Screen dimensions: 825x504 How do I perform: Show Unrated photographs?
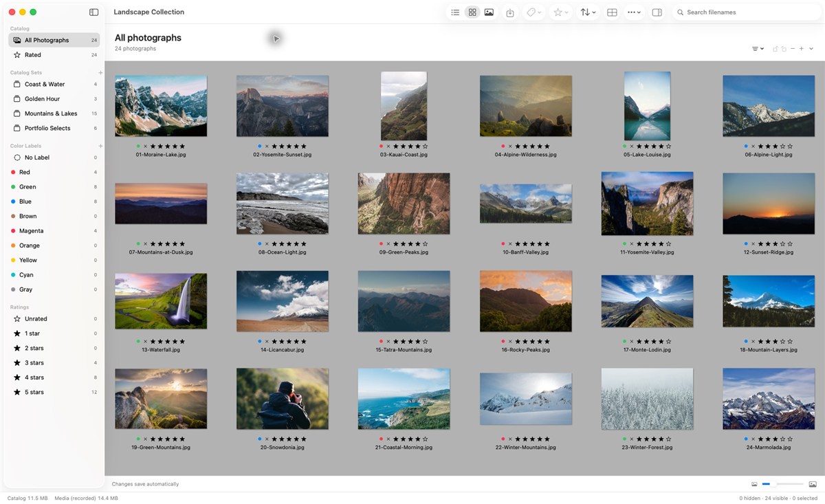click(54, 319)
